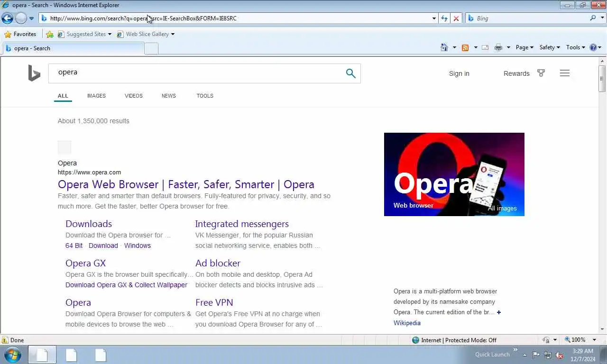607x364 pixels.
Task: Expand the Home button dropdown arrow
Action: pyautogui.click(x=454, y=47)
